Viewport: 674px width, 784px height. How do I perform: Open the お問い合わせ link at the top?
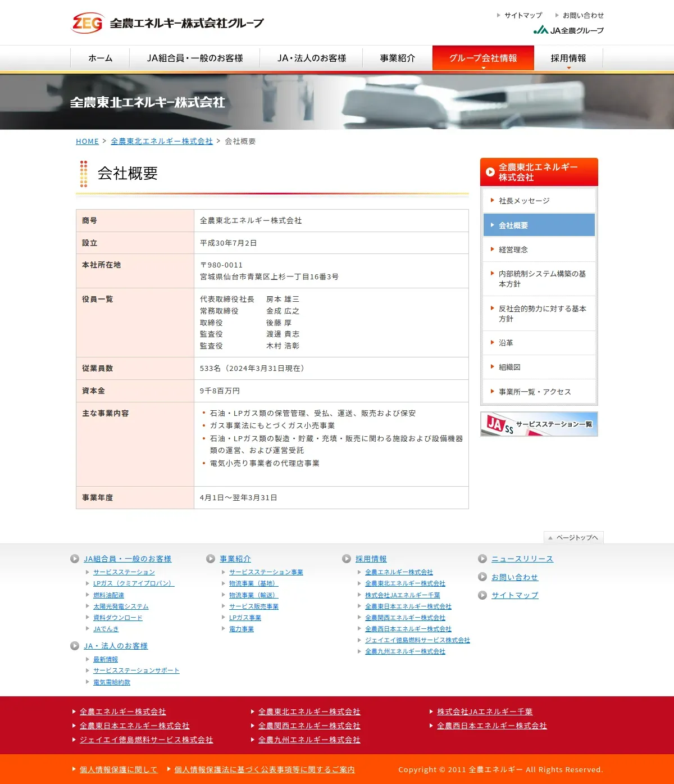point(584,15)
